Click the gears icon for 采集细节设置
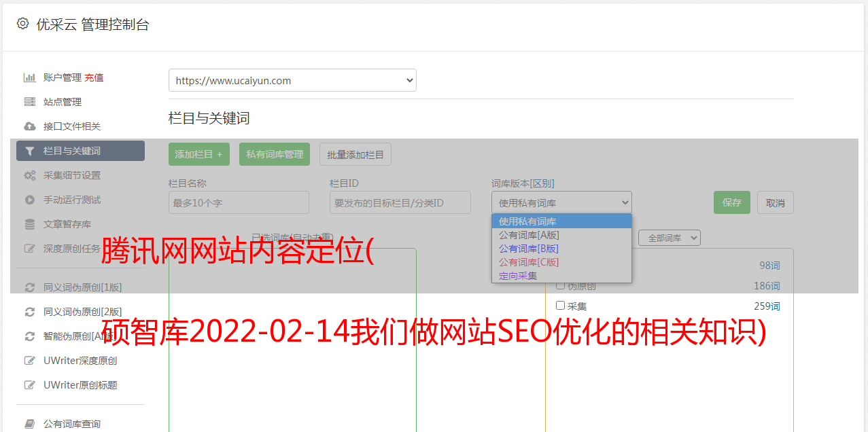 click(30, 175)
